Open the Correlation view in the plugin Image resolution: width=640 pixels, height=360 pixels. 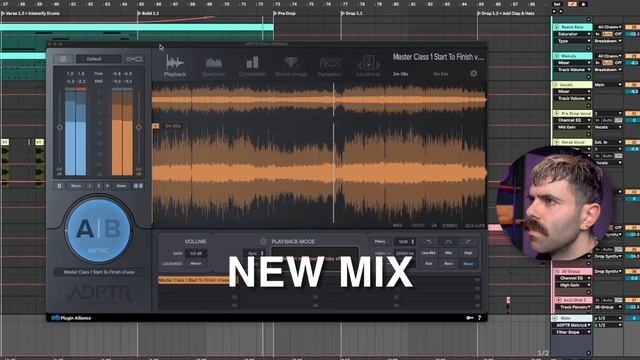252,67
